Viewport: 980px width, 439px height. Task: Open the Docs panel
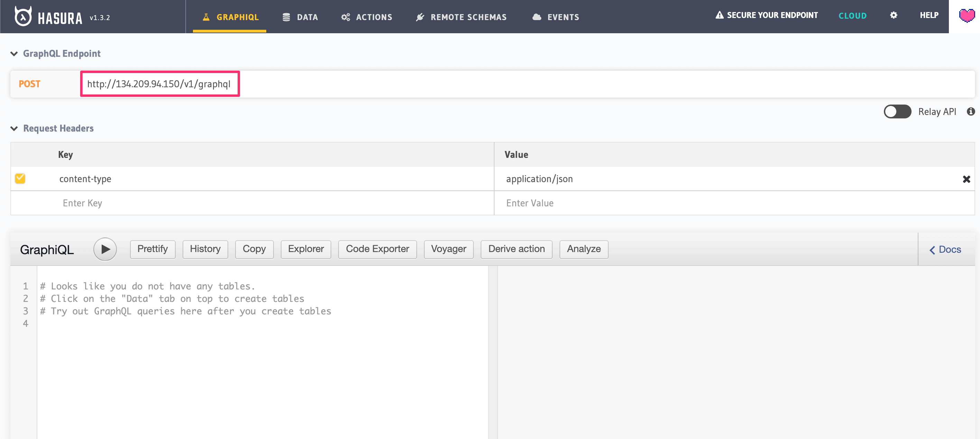click(x=947, y=249)
